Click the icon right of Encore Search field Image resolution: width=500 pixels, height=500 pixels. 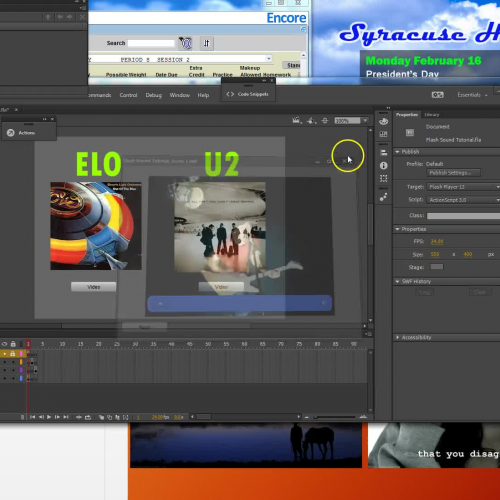186,43
